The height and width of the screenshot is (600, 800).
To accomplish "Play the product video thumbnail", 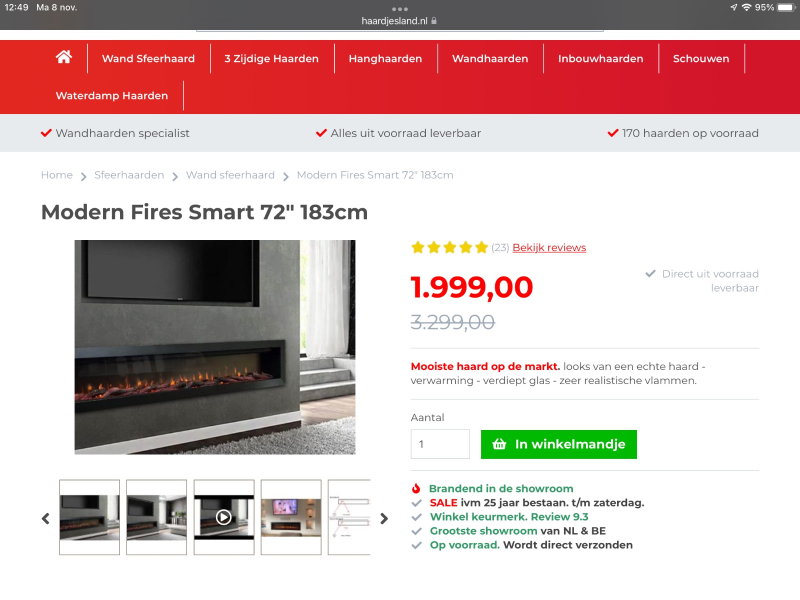I will coord(224,517).
